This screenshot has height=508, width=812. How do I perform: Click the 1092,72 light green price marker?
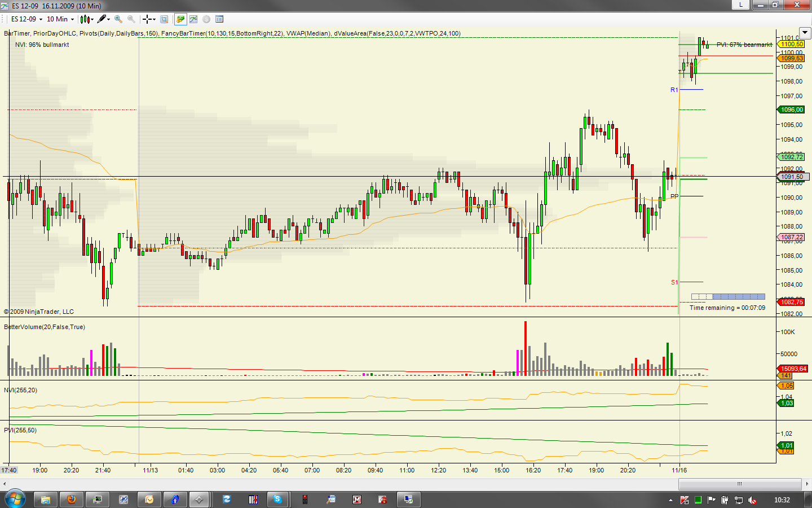tap(792, 157)
